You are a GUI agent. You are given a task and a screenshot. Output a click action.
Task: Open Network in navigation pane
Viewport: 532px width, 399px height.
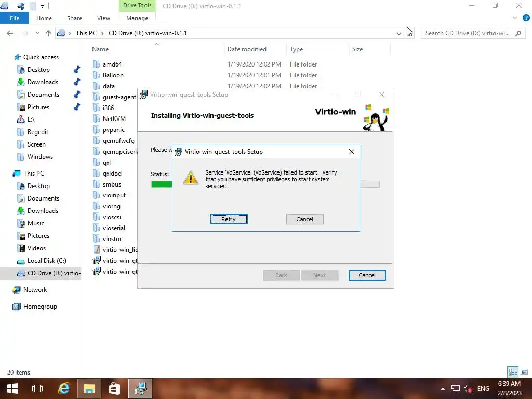[35, 290]
